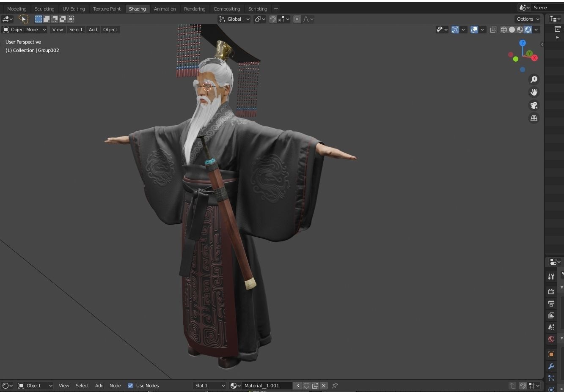The width and height of the screenshot is (564, 392).
Task: Open the proportional falloff dropdown
Action: pos(308,19)
